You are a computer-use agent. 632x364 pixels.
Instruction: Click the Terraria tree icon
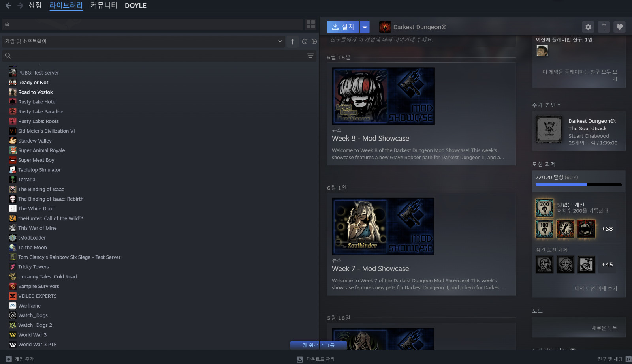tap(13, 179)
